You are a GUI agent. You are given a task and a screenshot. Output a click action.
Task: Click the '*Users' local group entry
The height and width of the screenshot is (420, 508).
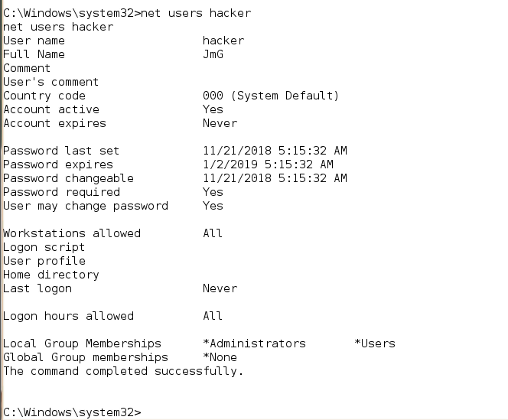pos(375,343)
